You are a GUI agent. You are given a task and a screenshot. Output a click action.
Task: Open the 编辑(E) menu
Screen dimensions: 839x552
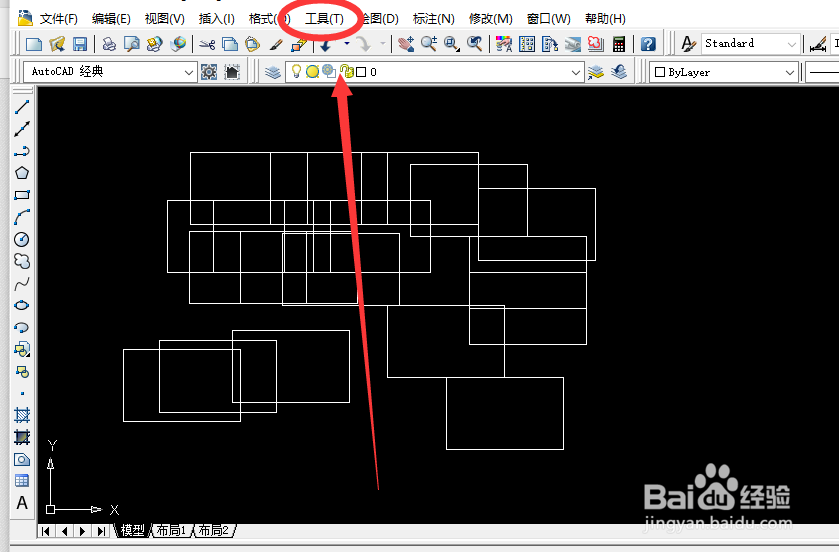[111, 19]
